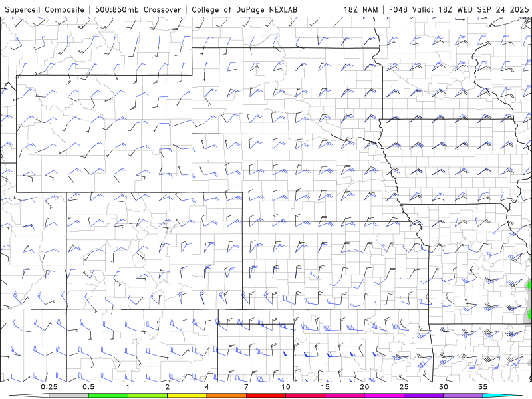532x399 pixels.
Task: Click the 1 label on the legend scale
Action: pos(128,387)
